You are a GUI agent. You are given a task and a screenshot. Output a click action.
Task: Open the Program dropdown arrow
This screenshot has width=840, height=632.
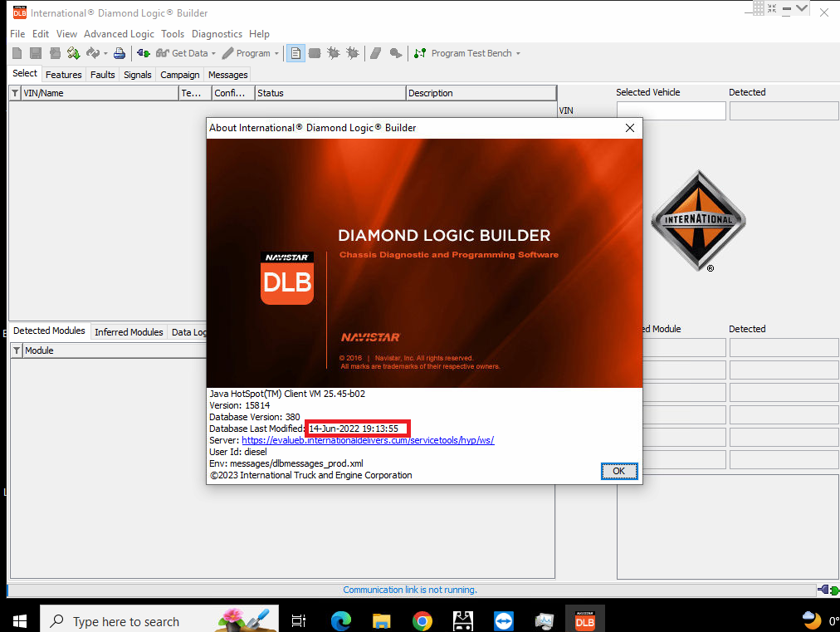coord(277,52)
